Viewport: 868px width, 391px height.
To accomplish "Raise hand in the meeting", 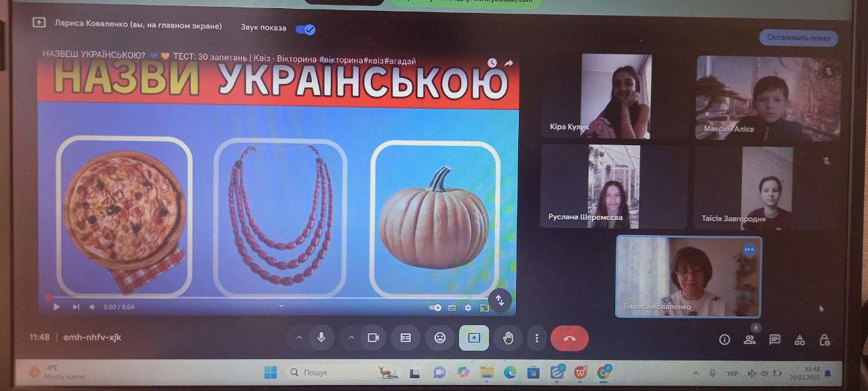I will coord(508,337).
